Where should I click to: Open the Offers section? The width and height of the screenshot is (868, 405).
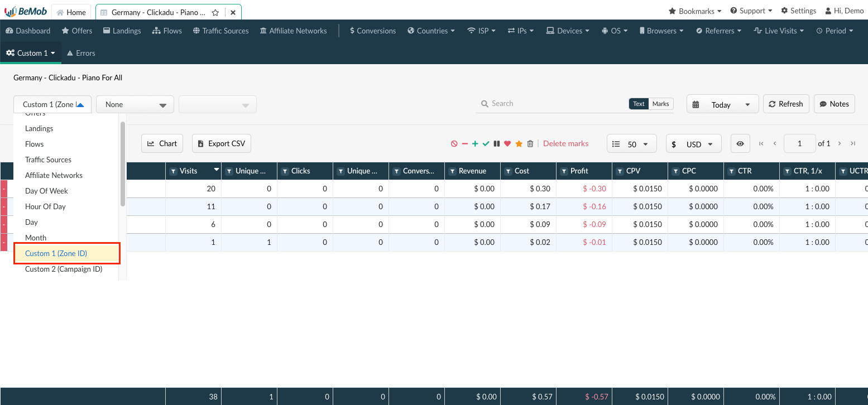click(77, 31)
